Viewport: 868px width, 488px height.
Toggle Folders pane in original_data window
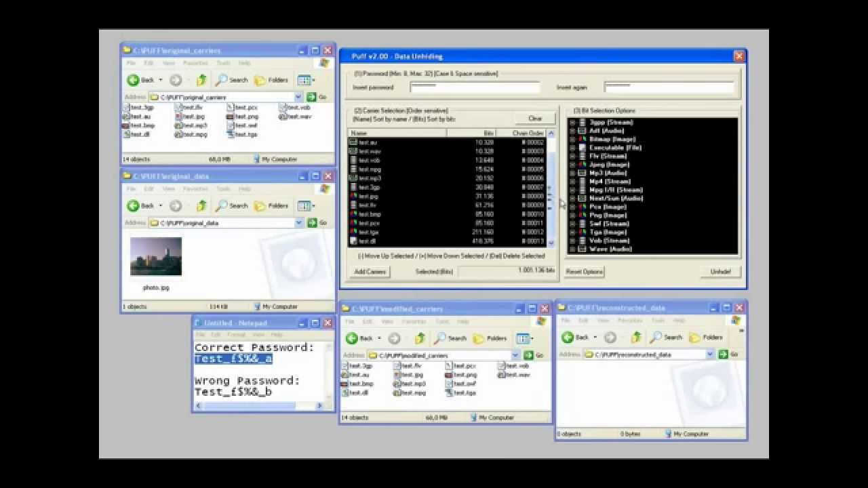(271, 205)
